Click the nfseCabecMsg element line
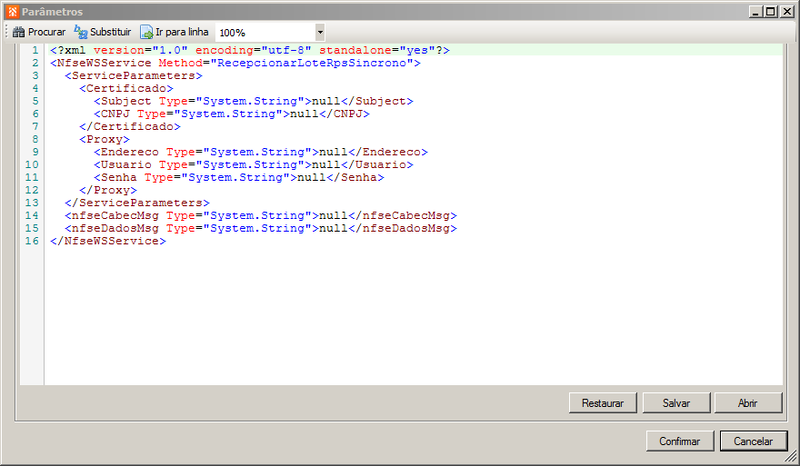Screen dimensions: 800x466 tap(261, 216)
